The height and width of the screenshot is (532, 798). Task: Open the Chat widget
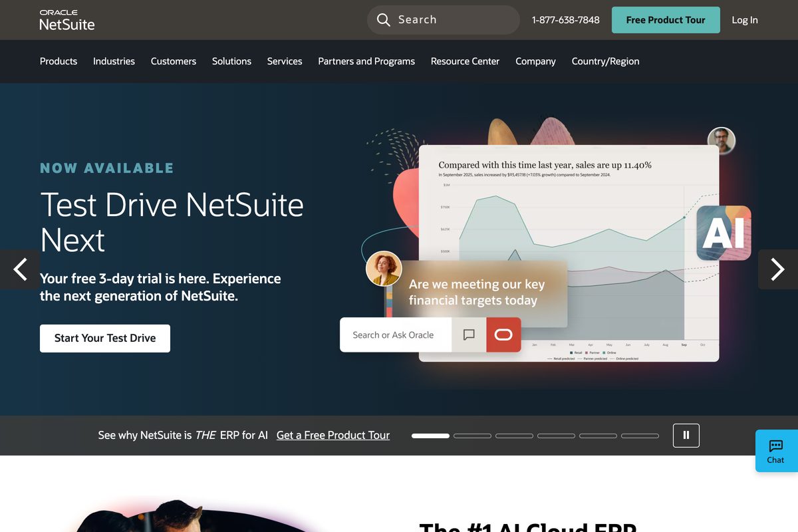776,451
